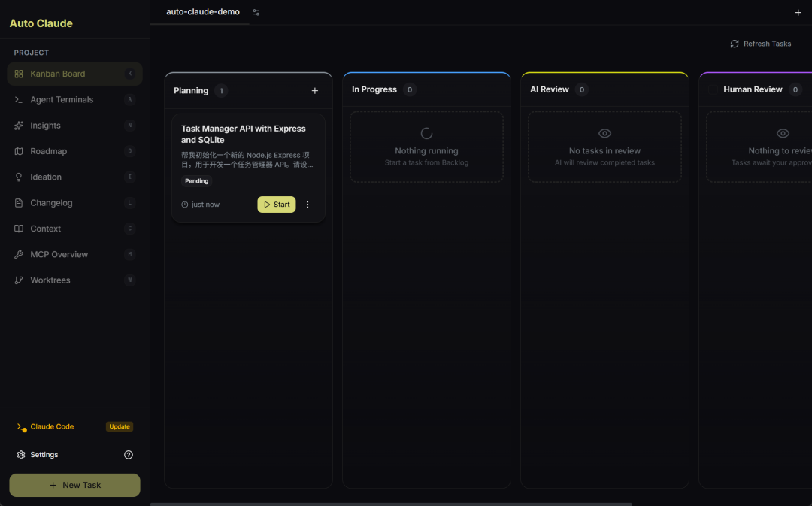This screenshot has height=506, width=812.
Task: Click the Claude Code terminal icon
Action: coord(21,427)
